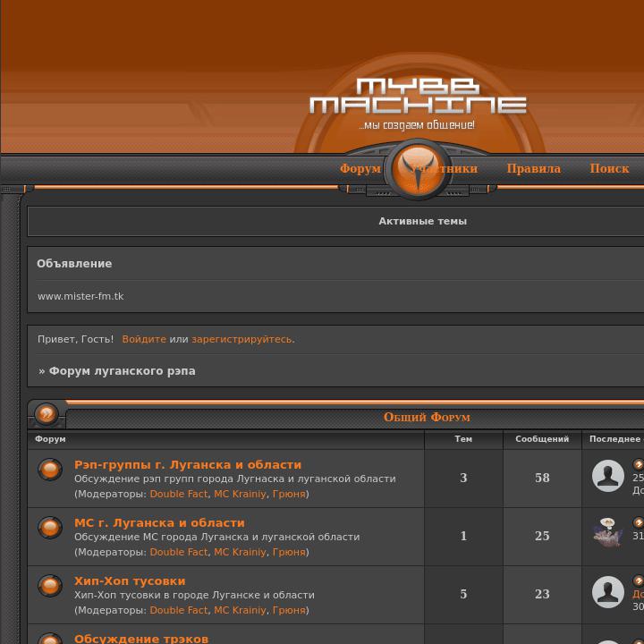Open moderator Double Fact in Хип-Хоп тусовки row
This screenshot has height=644, width=644.
click(x=179, y=610)
